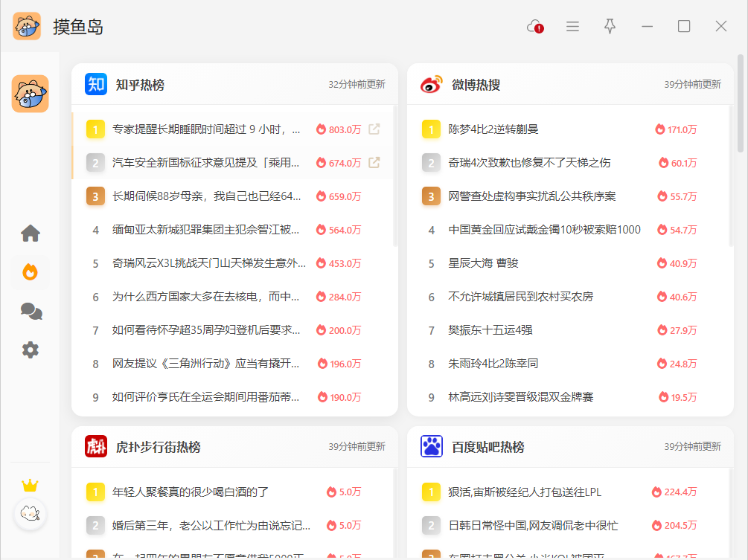This screenshot has height=560, width=748.
Task: Pin the window with the pushpin icon
Action: [610, 27]
